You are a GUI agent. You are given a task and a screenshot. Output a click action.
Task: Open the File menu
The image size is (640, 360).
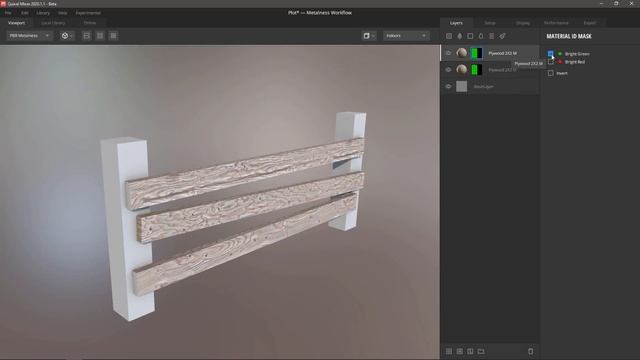click(8, 13)
